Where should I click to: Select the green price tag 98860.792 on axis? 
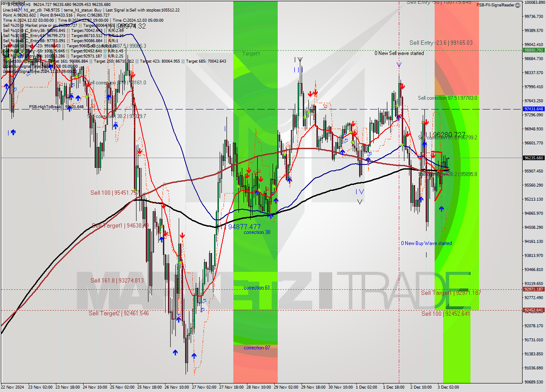(534, 50)
